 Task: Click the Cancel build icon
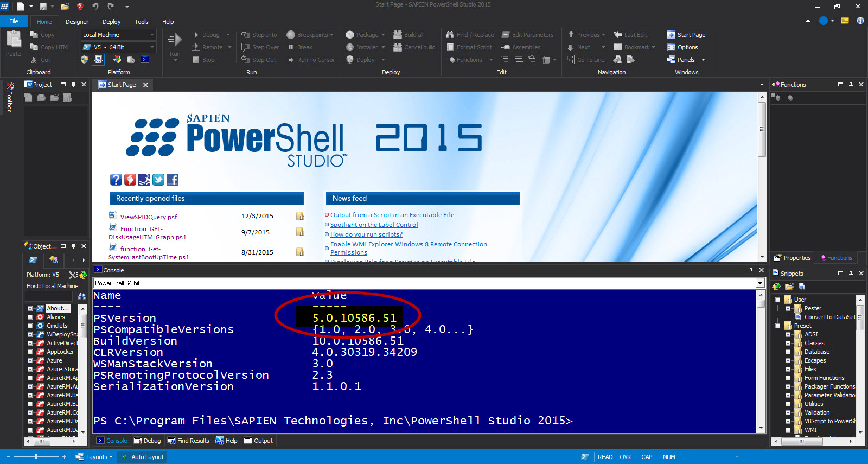[x=398, y=47]
